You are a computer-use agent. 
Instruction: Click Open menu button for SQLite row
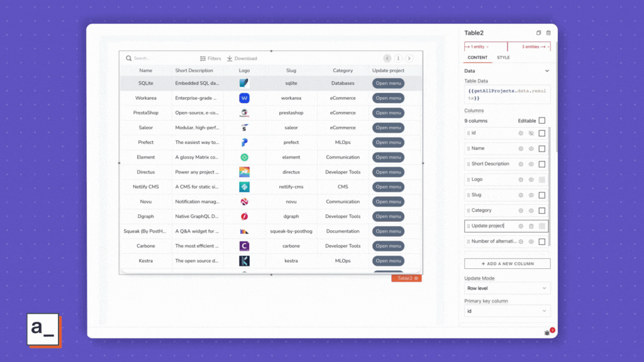click(x=388, y=83)
